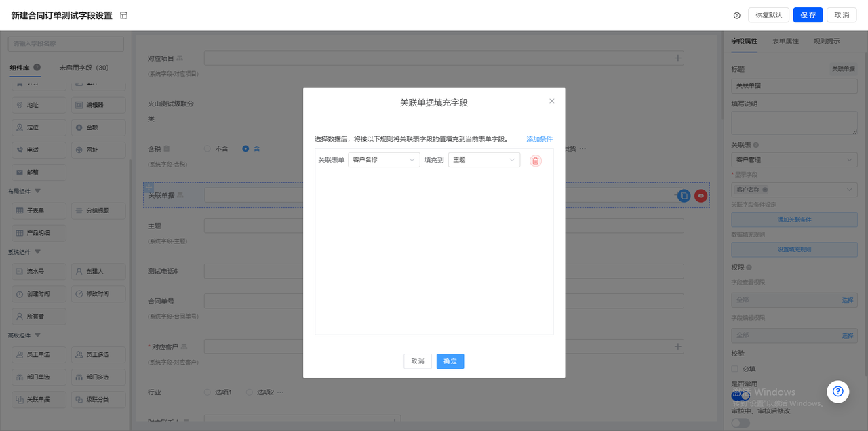Image resolution: width=868 pixels, height=431 pixels.
Task: Click the 填写说明 text area
Action: tap(794, 123)
